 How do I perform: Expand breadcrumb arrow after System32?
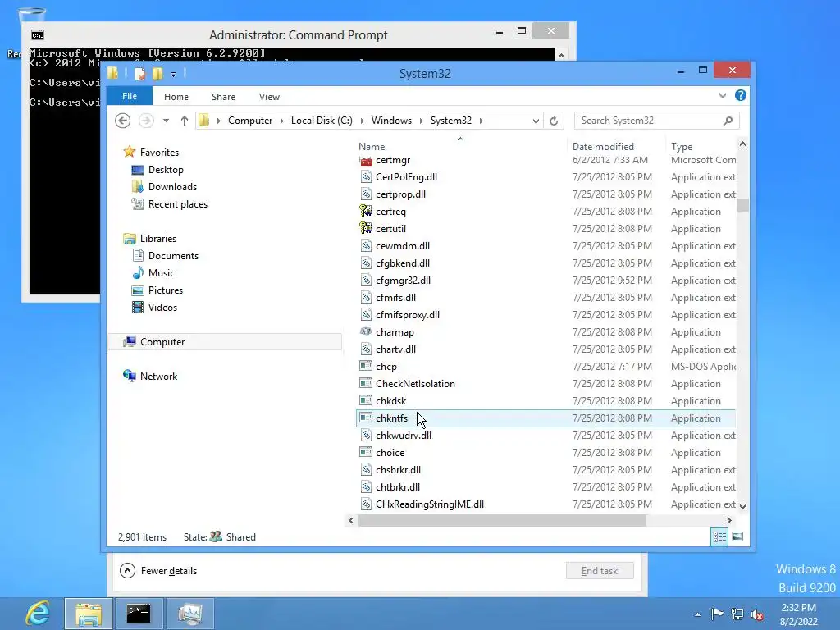(x=481, y=121)
